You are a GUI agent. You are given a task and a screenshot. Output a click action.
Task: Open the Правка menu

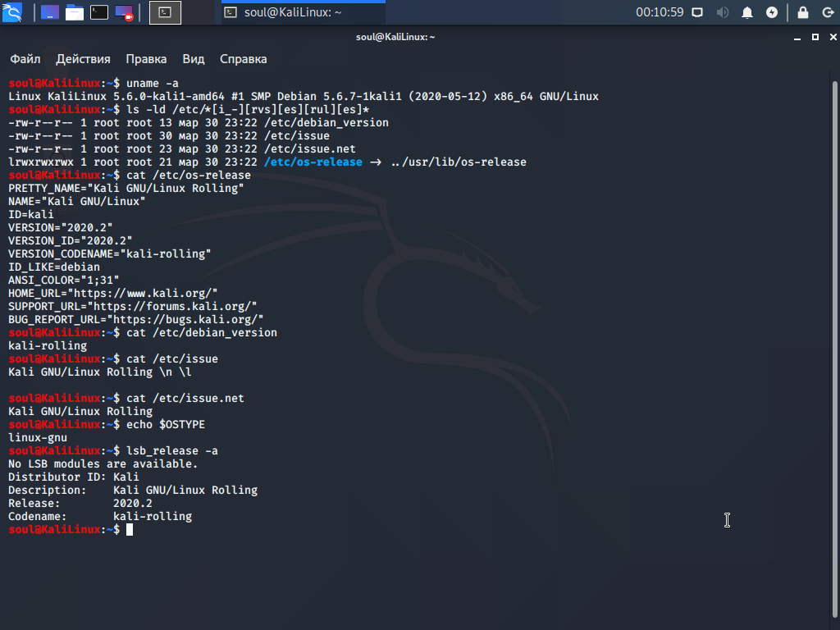pyautogui.click(x=146, y=59)
